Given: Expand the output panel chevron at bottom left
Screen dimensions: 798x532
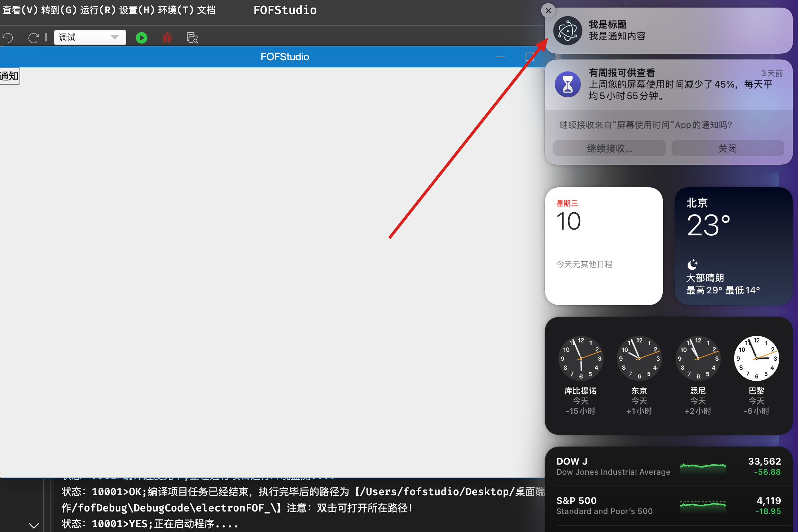Looking at the screenshot, I should [34, 526].
